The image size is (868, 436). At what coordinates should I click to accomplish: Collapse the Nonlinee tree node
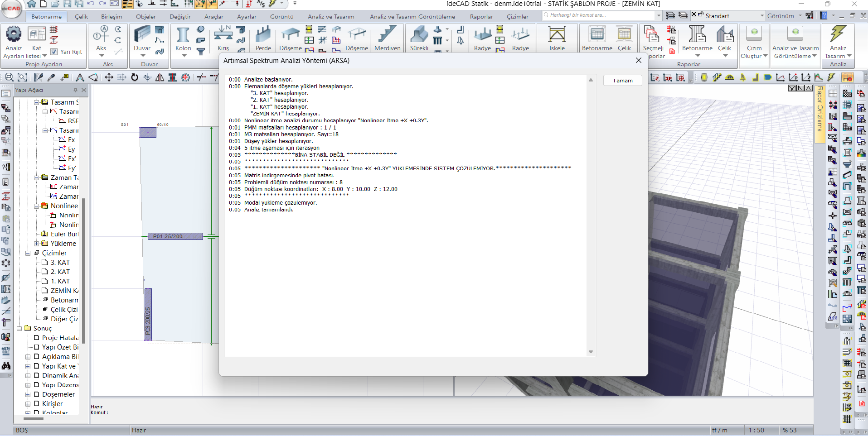pos(37,206)
